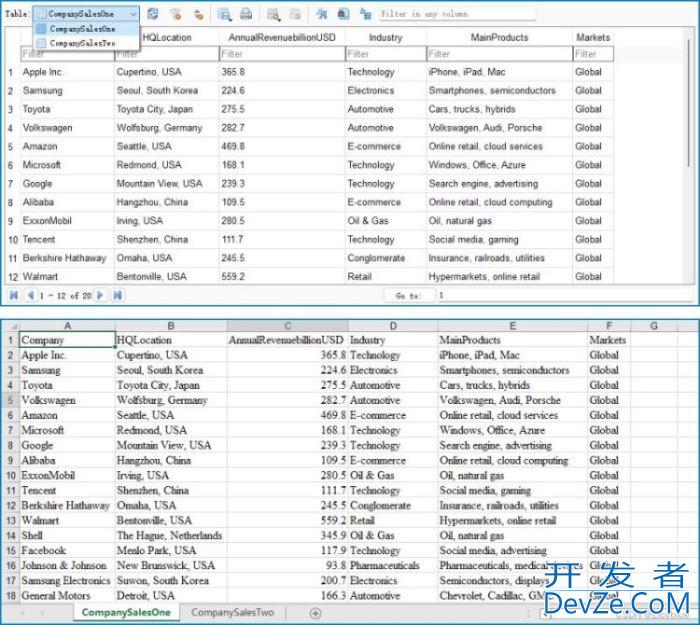Select spreadsheet column E header
Image resolution: width=700 pixels, height=625 pixels.
(512, 326)
